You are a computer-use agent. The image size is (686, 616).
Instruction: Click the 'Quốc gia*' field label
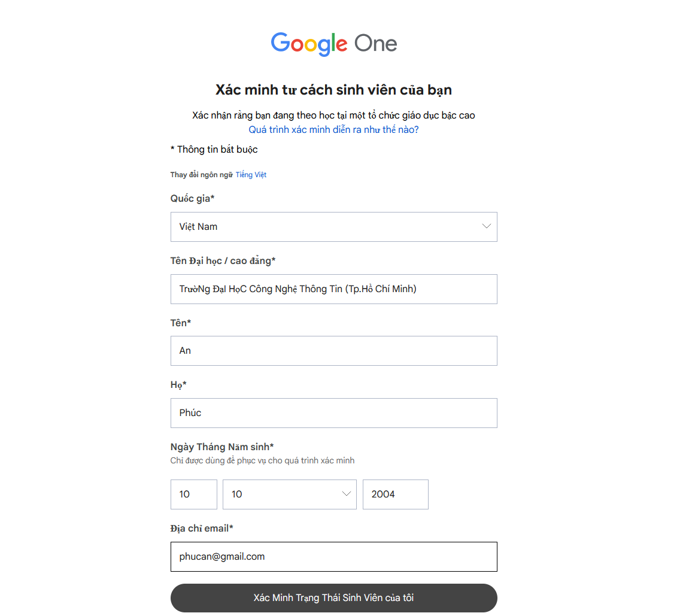pyautogui.click(x=192, y=199)
